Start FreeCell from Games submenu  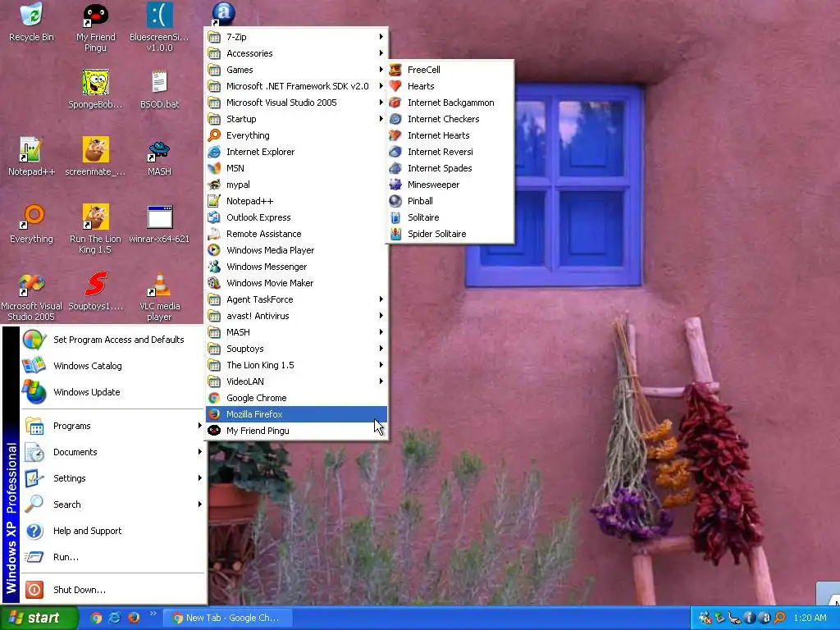(450, 70)
